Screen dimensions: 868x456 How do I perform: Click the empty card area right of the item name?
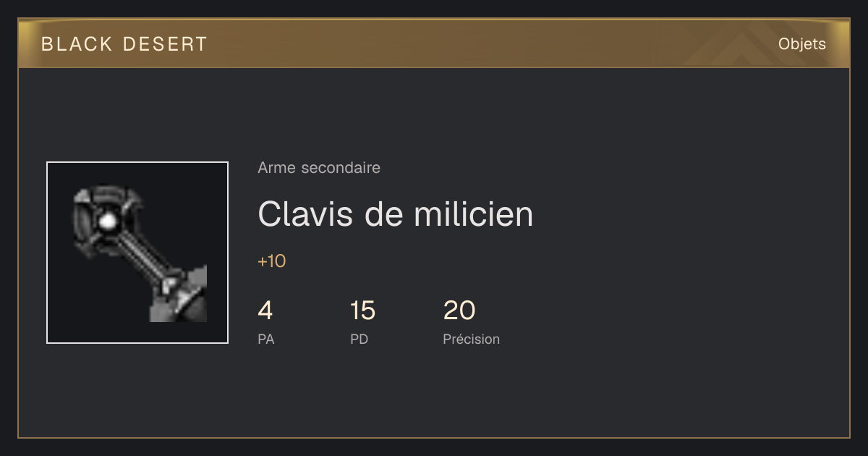tap(687, 214)
